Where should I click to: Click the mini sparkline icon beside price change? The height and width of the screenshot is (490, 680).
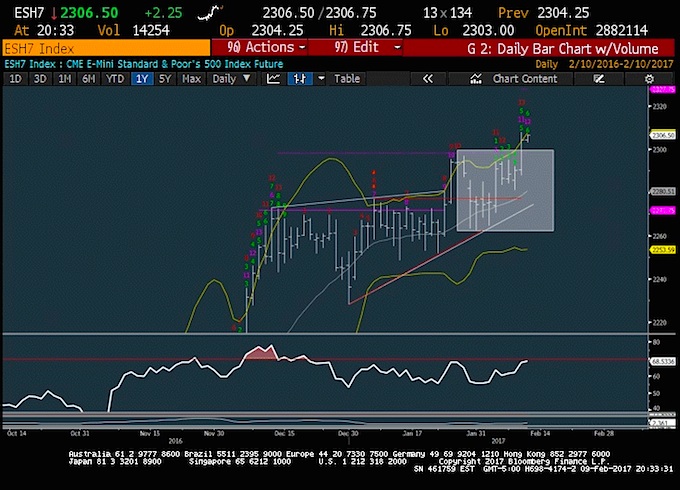[210, 13]
